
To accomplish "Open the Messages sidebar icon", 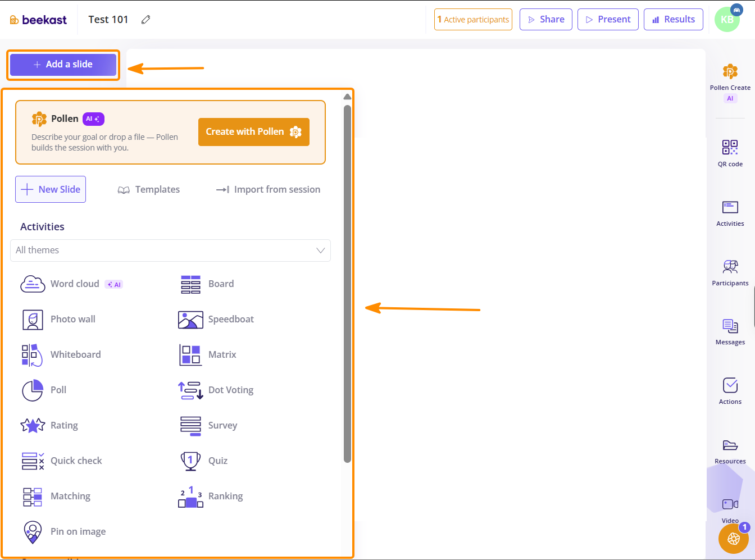I will pos(730,326).
